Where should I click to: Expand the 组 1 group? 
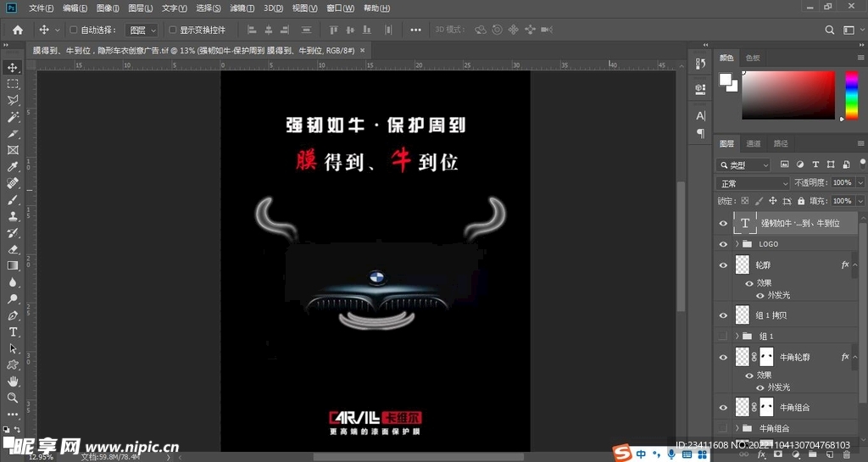(x=737, y=336)
